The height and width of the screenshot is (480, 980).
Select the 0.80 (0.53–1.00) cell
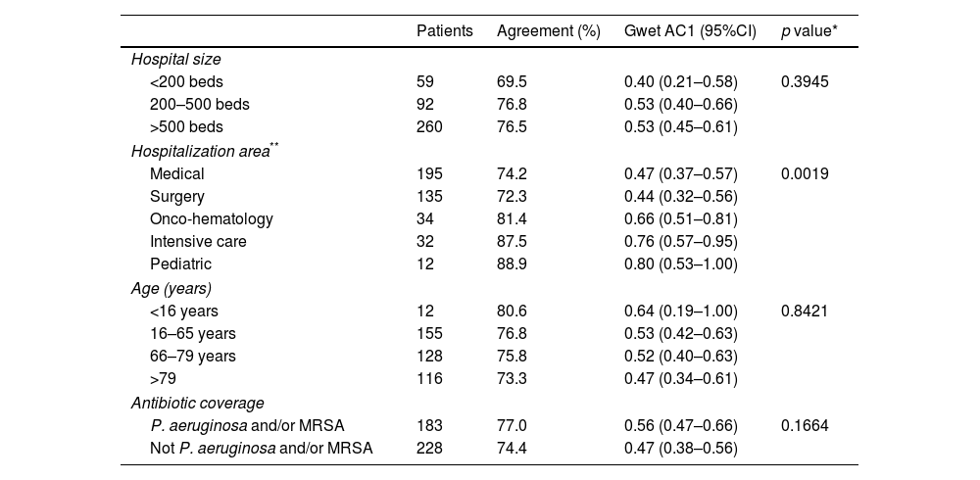680,264
